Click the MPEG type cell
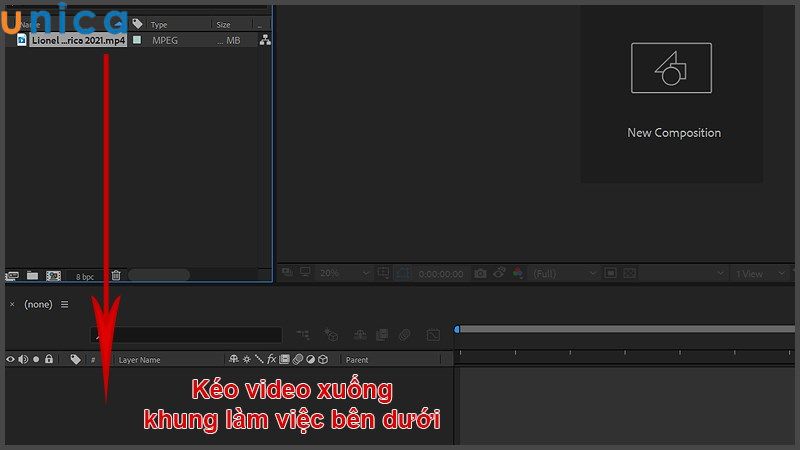 click(165, 40)
